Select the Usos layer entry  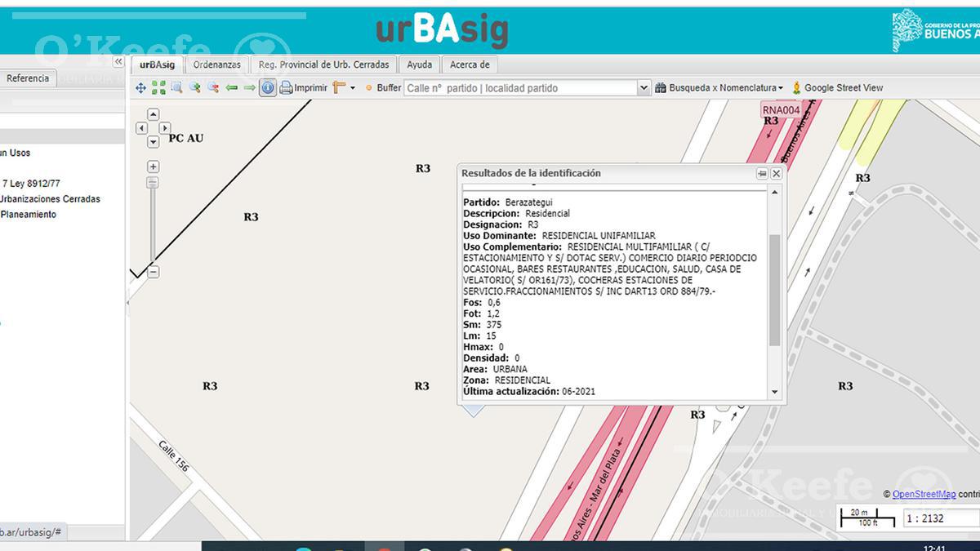(16, 153)
